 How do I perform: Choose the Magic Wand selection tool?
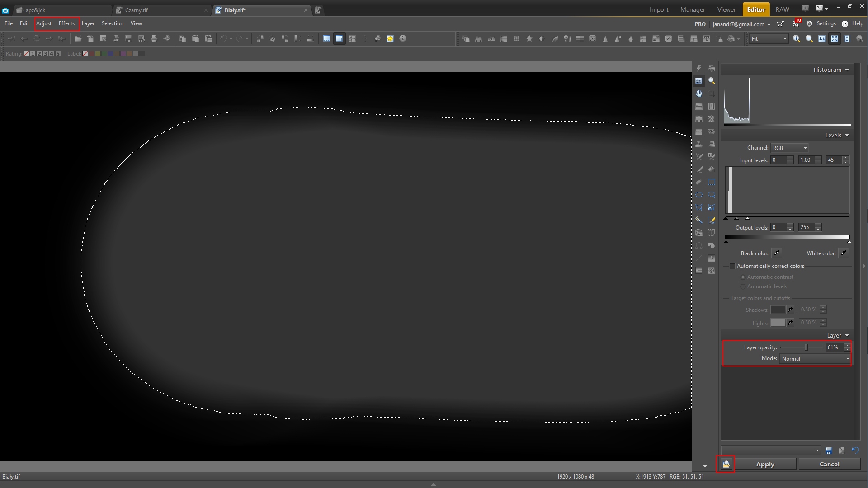699,220
